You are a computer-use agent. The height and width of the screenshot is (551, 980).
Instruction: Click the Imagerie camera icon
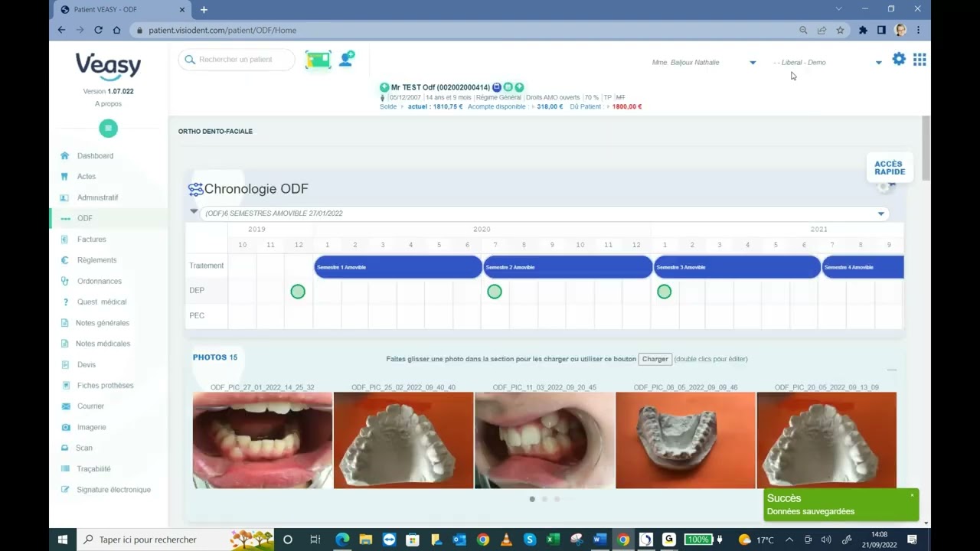pyautogui.click(x=65, y=427)
